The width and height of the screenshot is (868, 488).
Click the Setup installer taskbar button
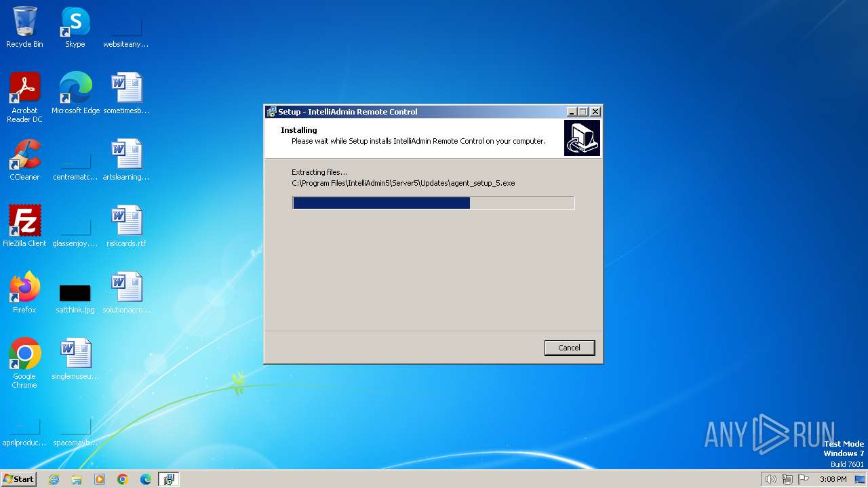pos(169,479)
